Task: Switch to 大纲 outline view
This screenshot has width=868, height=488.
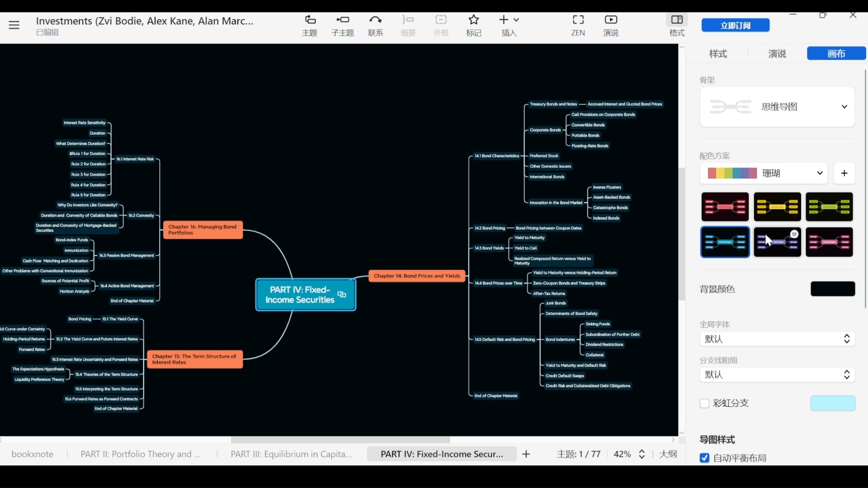Action: click(668, 454)
